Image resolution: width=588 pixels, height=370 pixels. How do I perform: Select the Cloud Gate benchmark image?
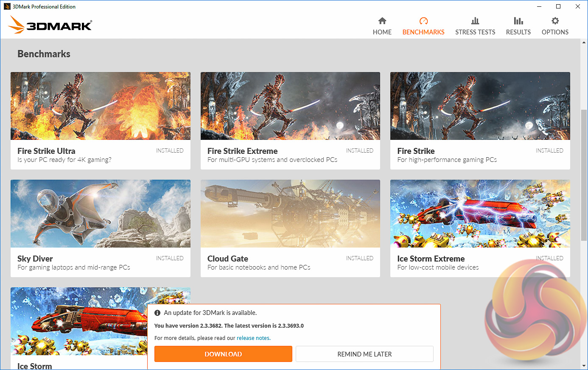click(x=290, y=214)
